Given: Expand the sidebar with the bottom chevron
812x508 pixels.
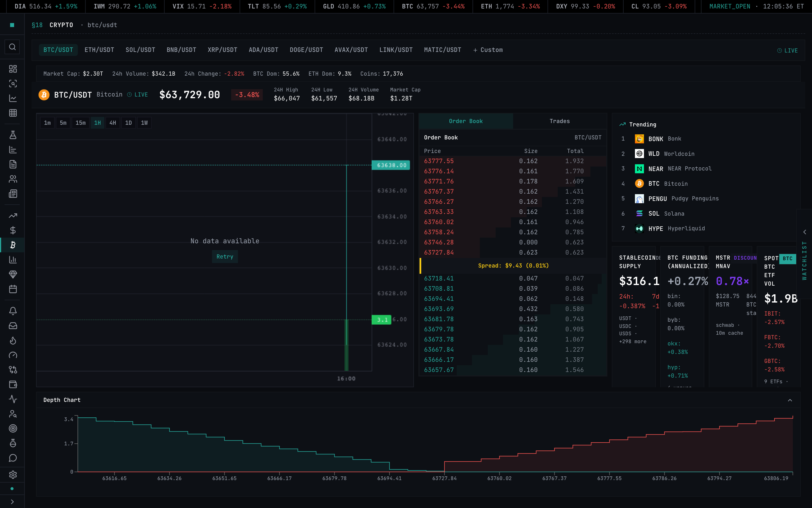Looking at the screenshot, I should coord(12,502).
